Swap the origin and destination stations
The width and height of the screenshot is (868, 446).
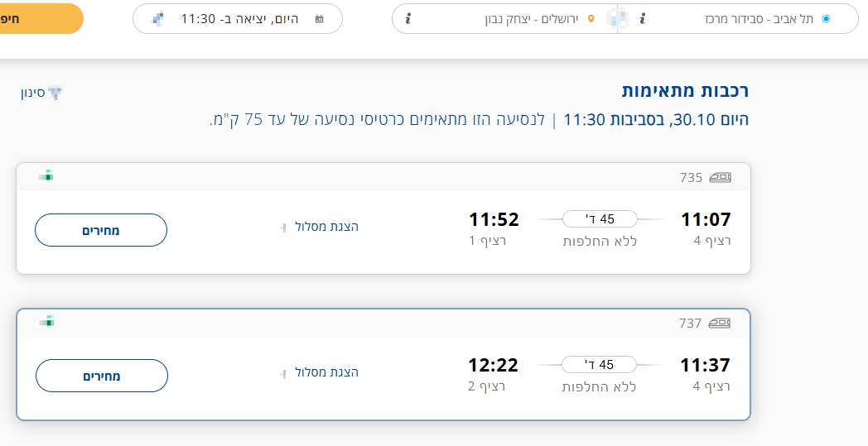617,18
